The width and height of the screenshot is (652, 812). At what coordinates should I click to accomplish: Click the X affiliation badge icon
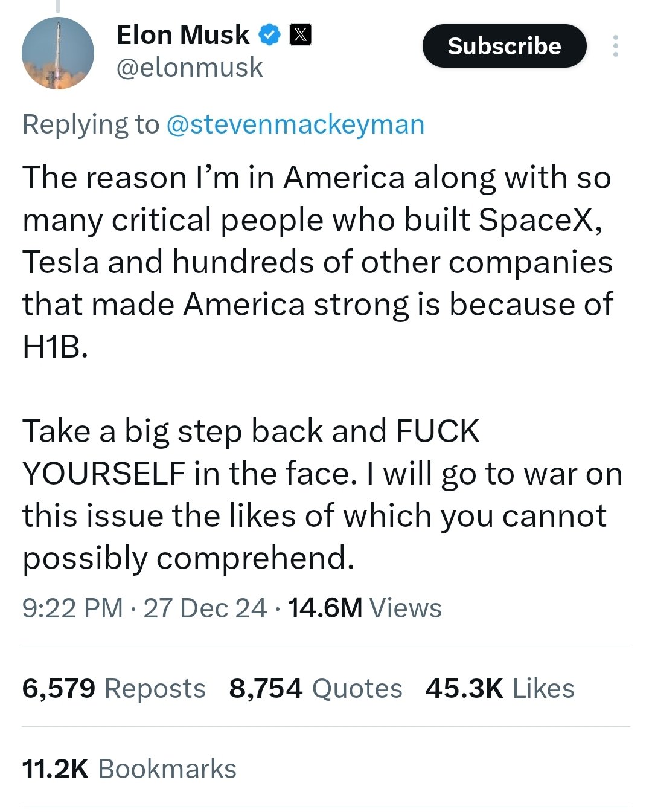[x=301, y=35]
